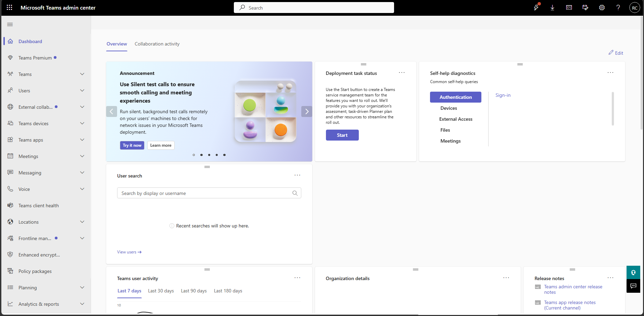Click the Frontline management icon

10,238
